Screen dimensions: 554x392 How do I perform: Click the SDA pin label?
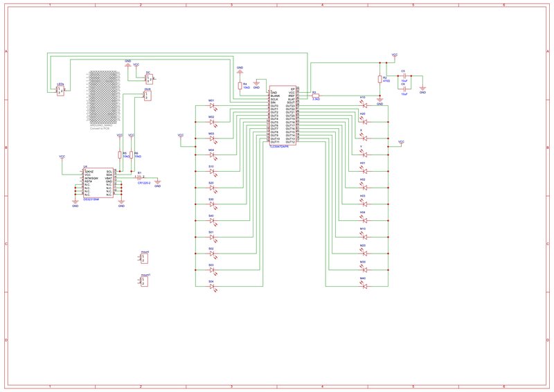coord(109,175)
